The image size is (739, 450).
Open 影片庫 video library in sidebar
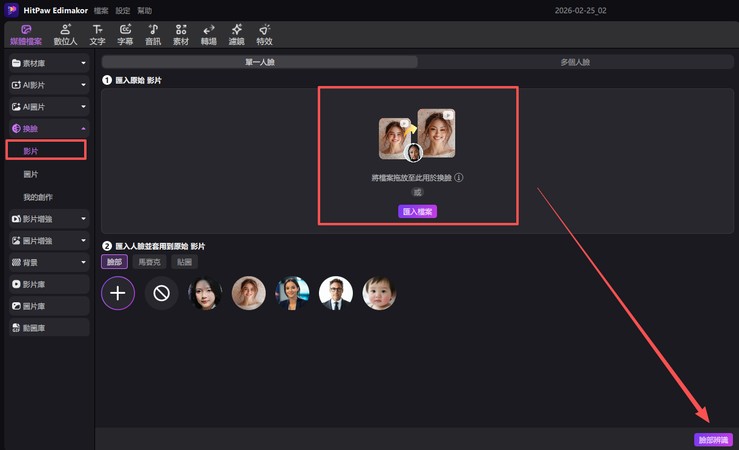point(49,284)
